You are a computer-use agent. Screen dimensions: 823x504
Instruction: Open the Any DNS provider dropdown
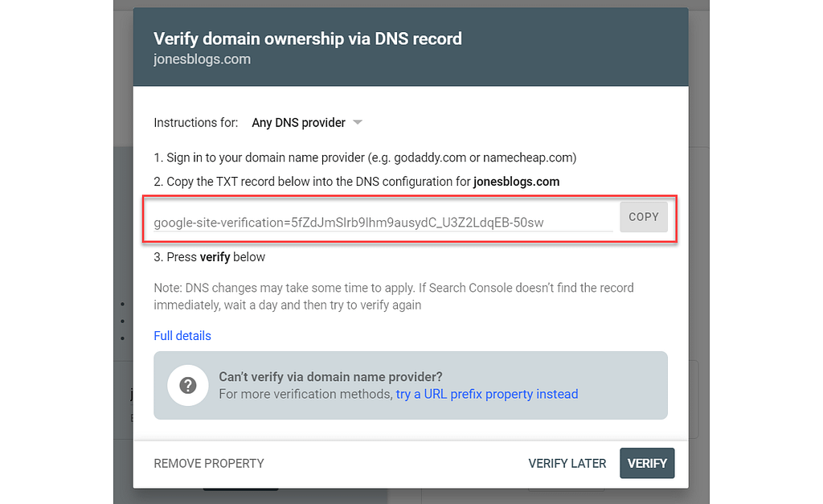[298, 122]
